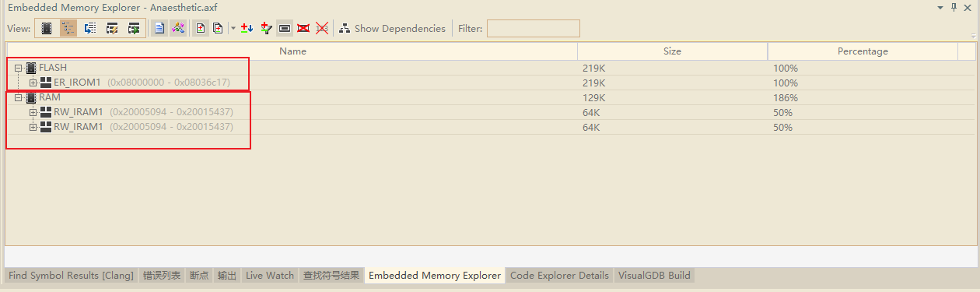Image resolution: width=980 pixels, height=292 pixels.
Task: Select the FLASH memory chip icon
Action: point(31,69)
